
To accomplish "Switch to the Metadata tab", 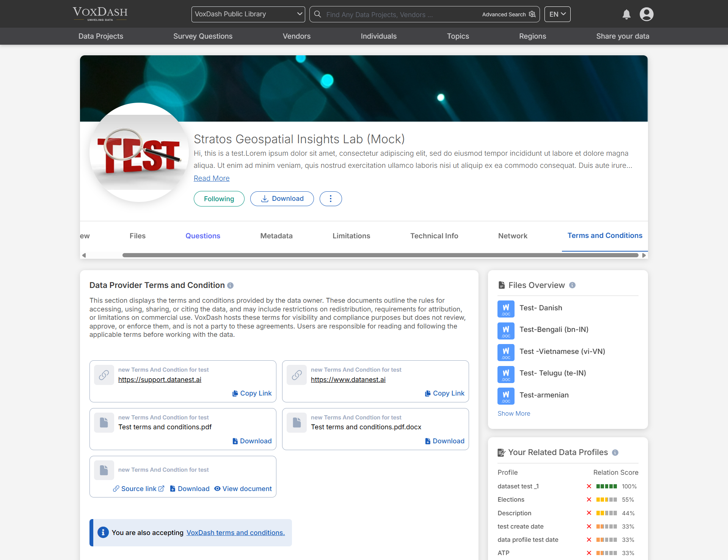I will [276, 236].
